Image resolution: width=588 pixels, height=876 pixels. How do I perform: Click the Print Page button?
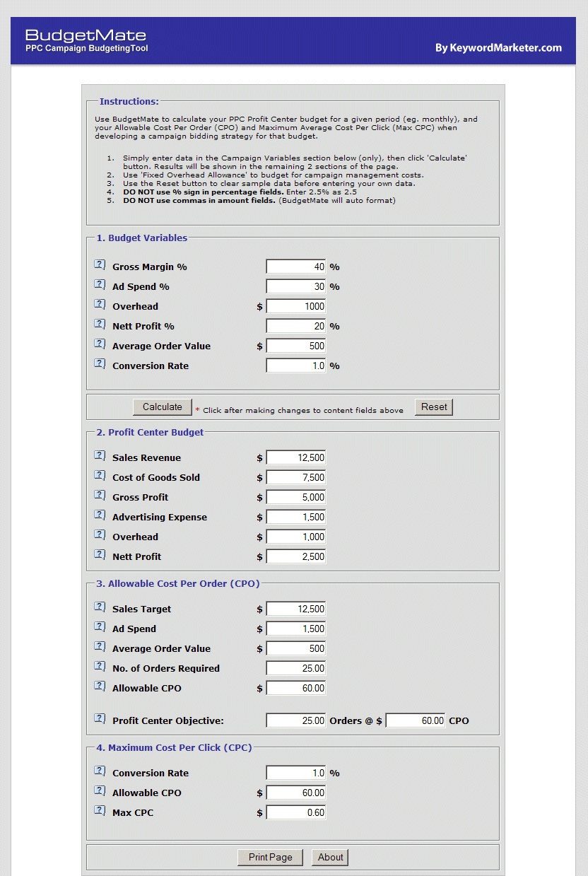(x=270, y=857)
